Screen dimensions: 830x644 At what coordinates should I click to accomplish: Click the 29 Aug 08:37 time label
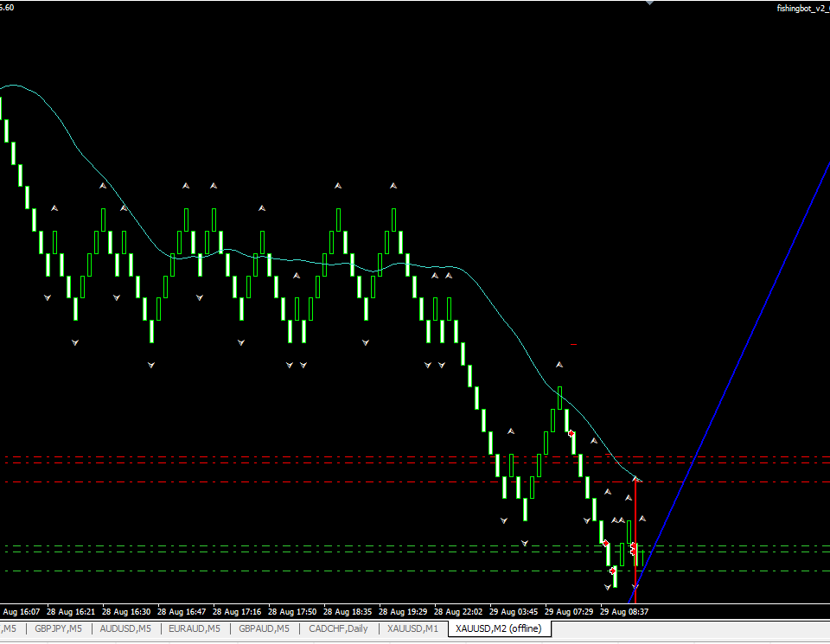pyautogui.click(x=624, y=612)
